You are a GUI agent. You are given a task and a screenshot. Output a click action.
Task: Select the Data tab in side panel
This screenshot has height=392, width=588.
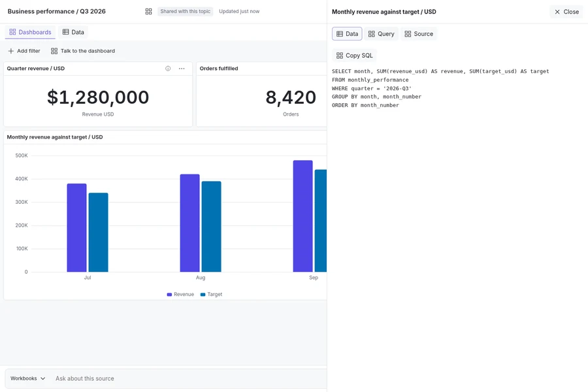click(x=348, y=34)
